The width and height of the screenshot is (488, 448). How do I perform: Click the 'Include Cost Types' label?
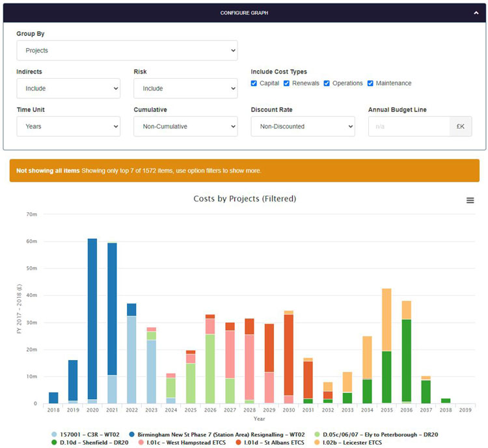pos(279,72)
